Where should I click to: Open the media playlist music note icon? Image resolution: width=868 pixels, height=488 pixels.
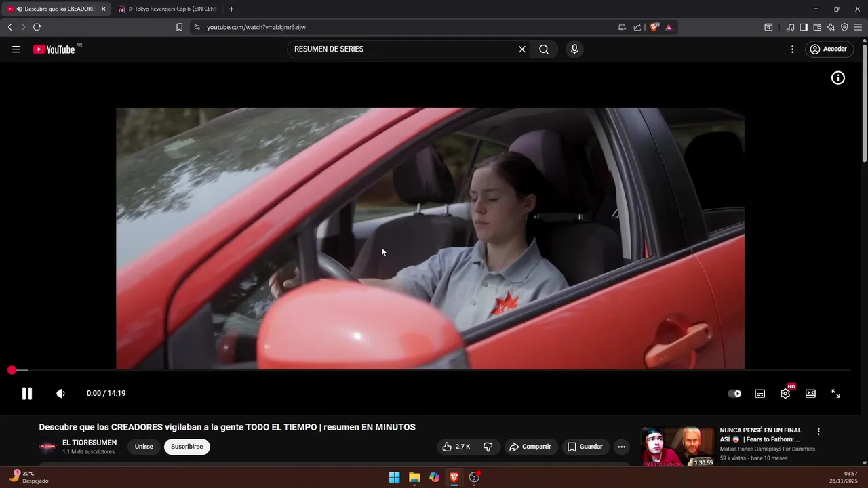tap(790, 27)
